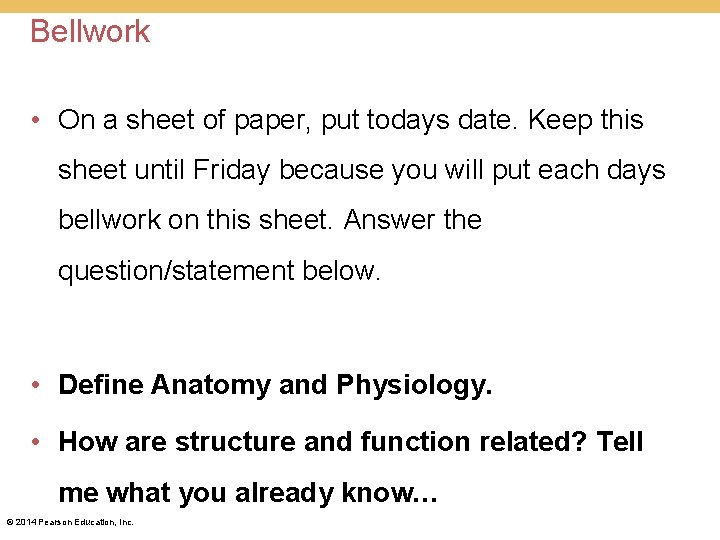Click the first bullet point marker
The height and width of the screenshot is (540, 720).
pos(37,121)
